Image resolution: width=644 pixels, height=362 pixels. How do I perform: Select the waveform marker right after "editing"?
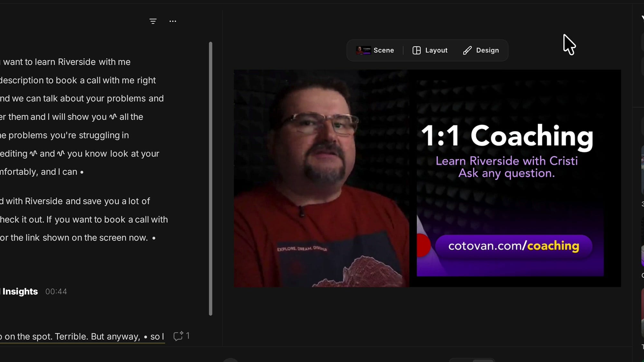click(x=33, y=153)
